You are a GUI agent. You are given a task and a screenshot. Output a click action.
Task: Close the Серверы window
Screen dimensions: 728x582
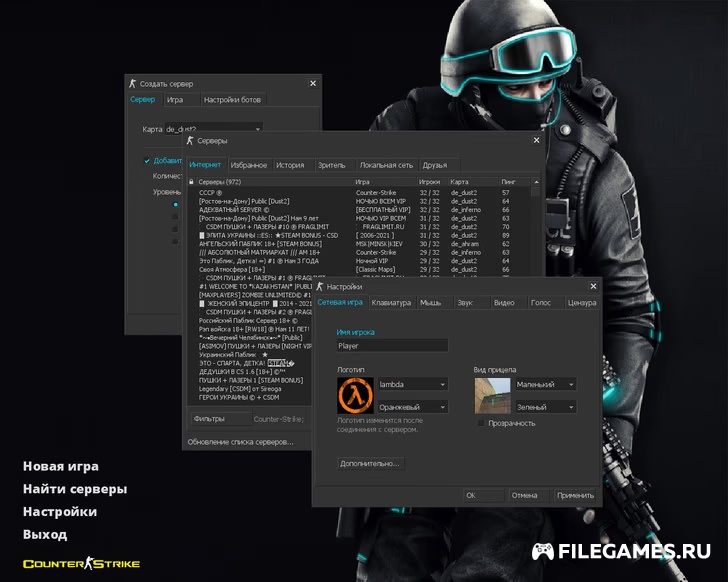click(x=536, y=140)
